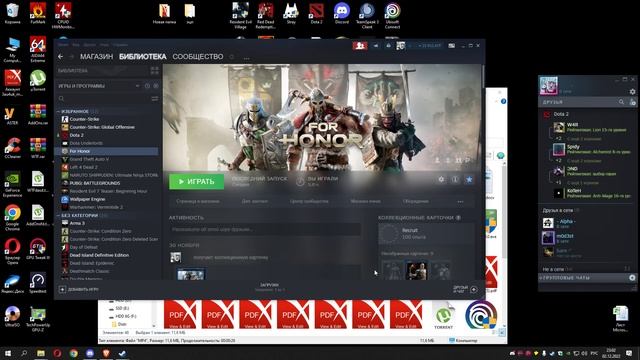This screenshot has width=640, height=360.
Task: Collapse the Dota 2 friends group
Action: [561, 114]
